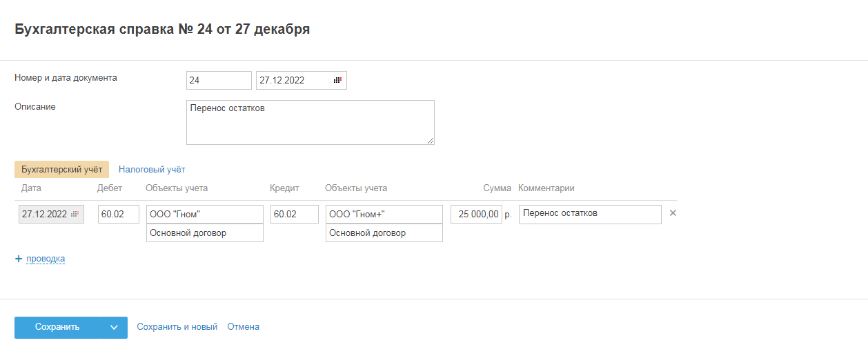Click the Комментарии field in posting row
The height and width of the screenshot is (356, 868).
point(589,215)
